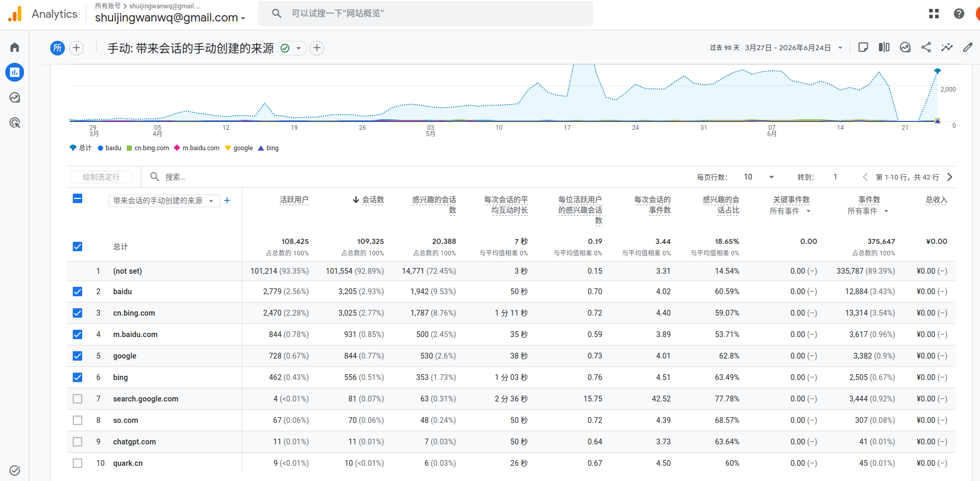Click the green check status icon
The image size is (980, 481).
[x=285, y=48]
